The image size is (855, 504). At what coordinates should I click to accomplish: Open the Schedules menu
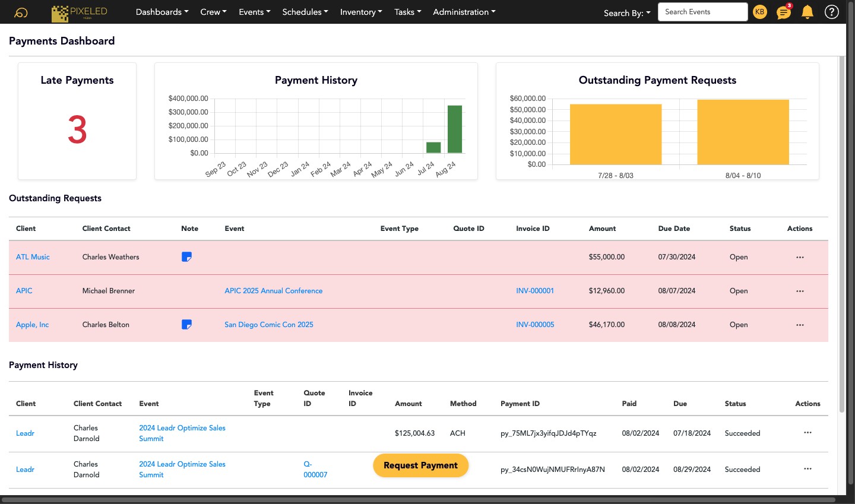305,12
